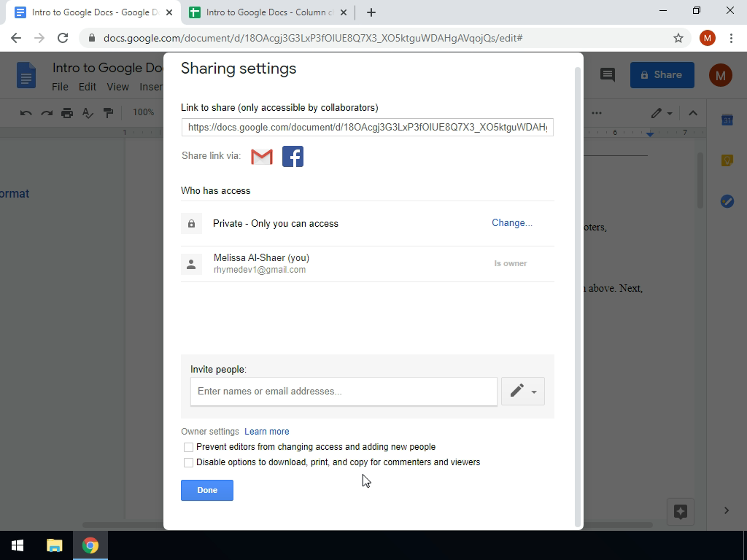Click the person icon next to Melissa Al-Shaer
Viewport: 747px width, 560px height.
point(192,264)
